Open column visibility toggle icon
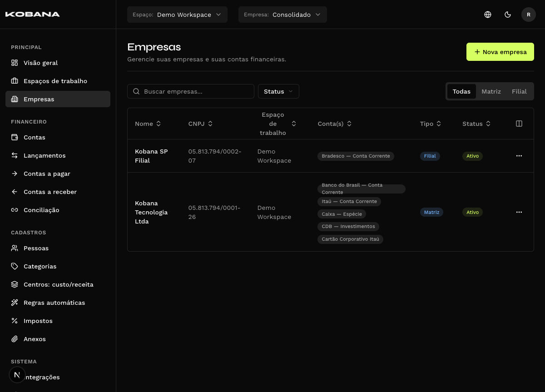 click(519, 124)
